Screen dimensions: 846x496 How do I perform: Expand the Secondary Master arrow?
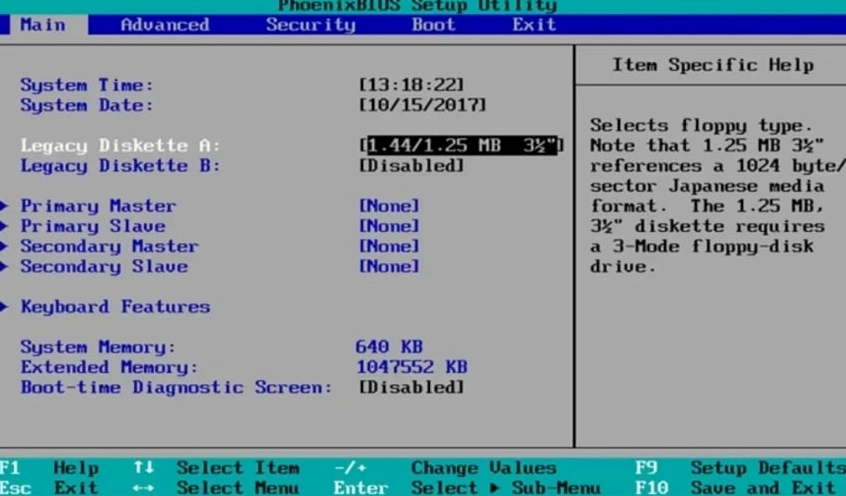click(x=4, y=246)
